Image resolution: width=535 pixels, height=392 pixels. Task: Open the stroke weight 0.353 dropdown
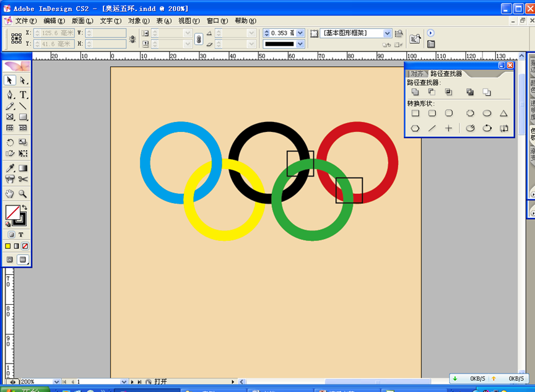pyautogui.click(x=300, y=33)
